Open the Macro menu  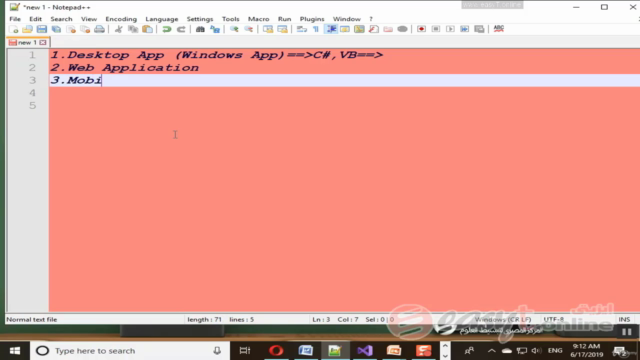click(258, 19)
